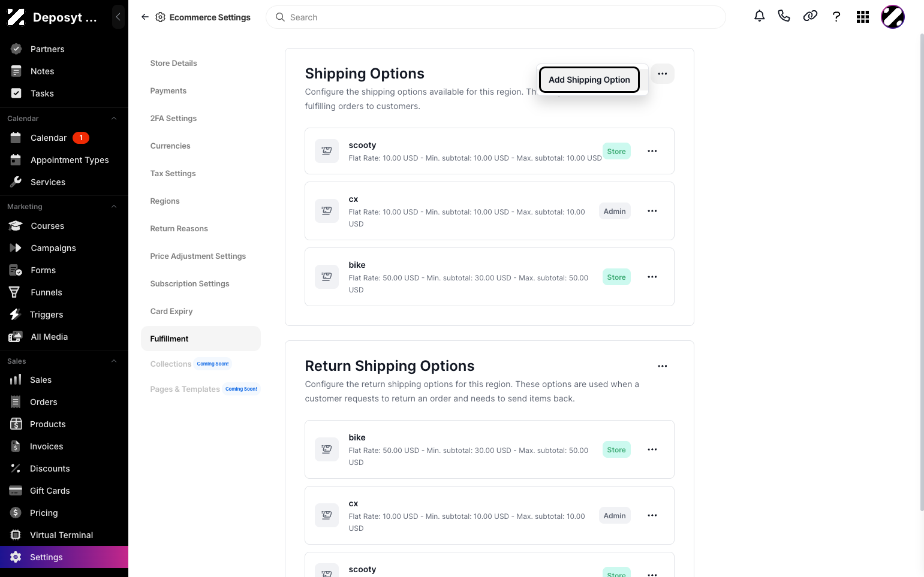The image size is (924, 577).
Task: Select the Fulfillment settings tab
Action: [200, 339]
